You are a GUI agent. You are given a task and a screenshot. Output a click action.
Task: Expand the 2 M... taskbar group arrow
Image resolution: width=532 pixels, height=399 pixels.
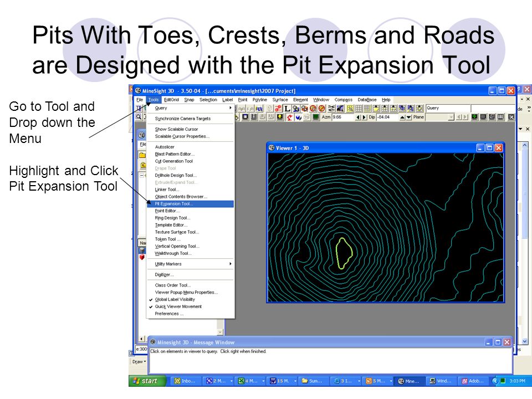click(232, 381)
